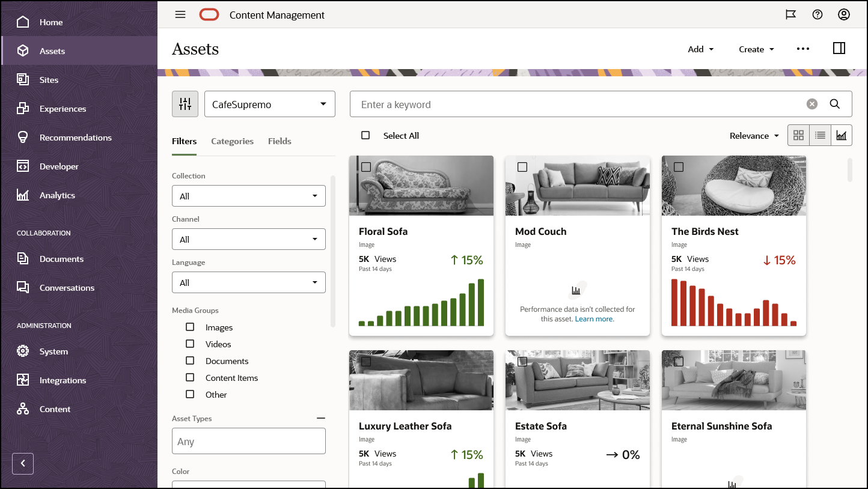Open the Relevance sort dropdown
The height and width of the screenshot is (489, 868).
point(754,136)
